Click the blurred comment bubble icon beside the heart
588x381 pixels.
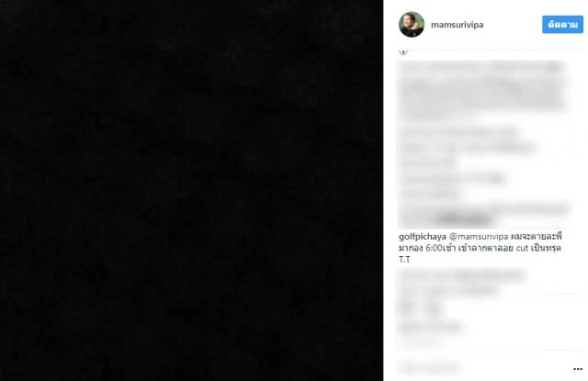pyautogui.click(x=433, y=308)
